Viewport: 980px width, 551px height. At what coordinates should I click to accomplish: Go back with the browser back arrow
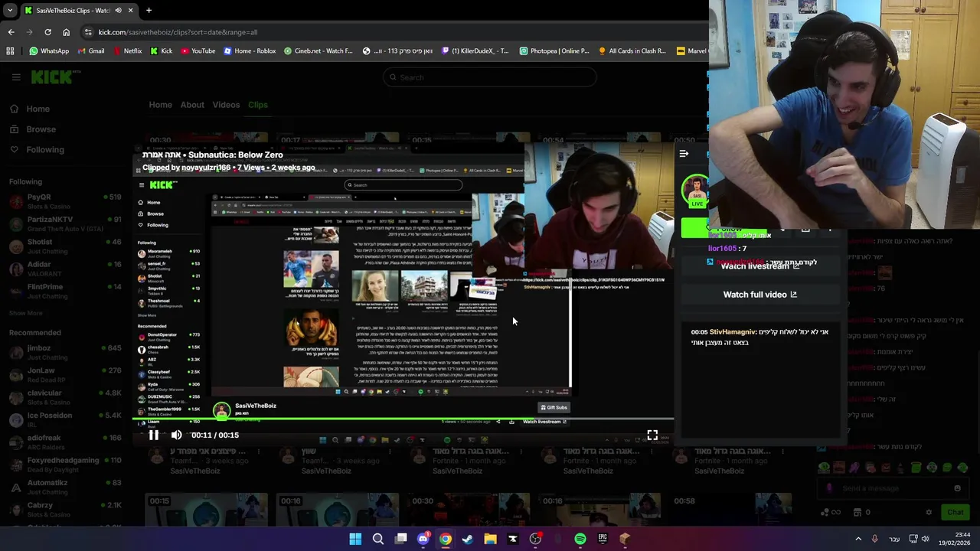point(11,32)
